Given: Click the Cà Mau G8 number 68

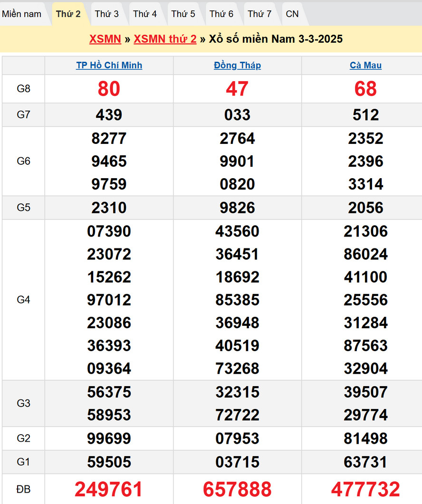Looking at the screenshot, I should pyautogui.click(x=365, y=89).
